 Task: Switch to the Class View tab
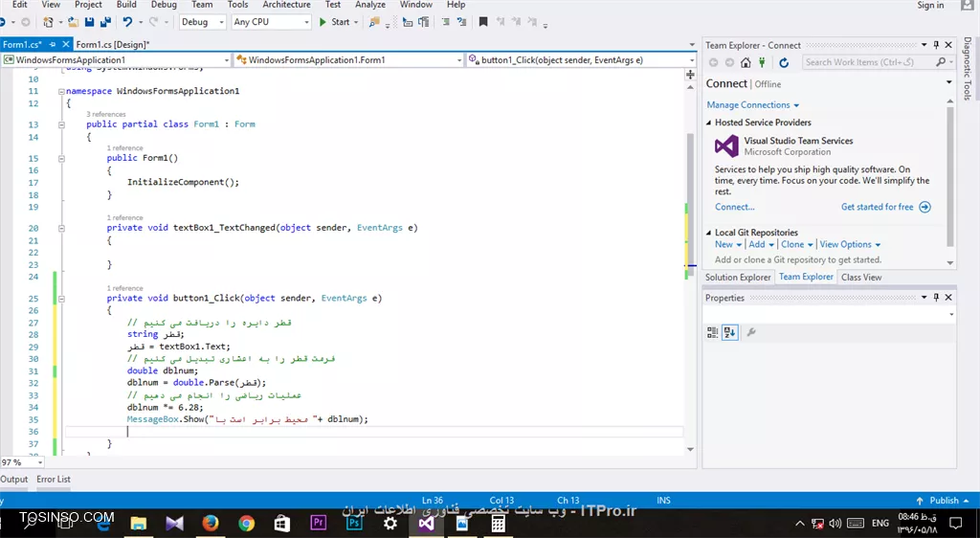[861, 278]
